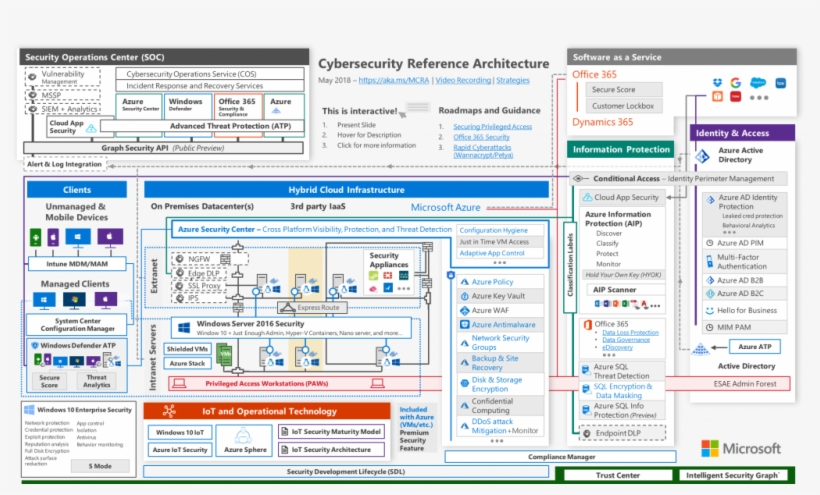Click the Azure Sphere icon
The height and width of the screenshot is (495, 820).
click(243, 436)
